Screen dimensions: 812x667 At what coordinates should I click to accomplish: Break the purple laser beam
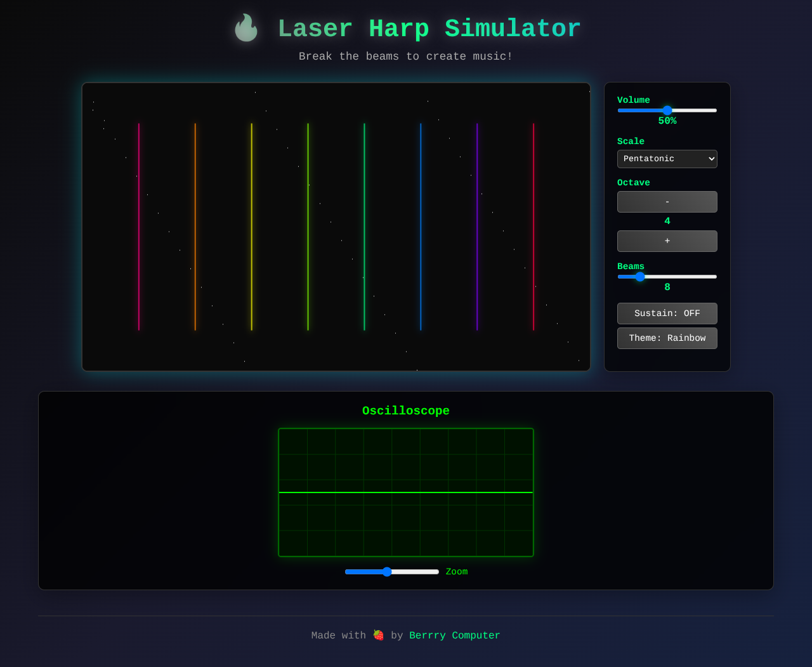coord(477,225)
